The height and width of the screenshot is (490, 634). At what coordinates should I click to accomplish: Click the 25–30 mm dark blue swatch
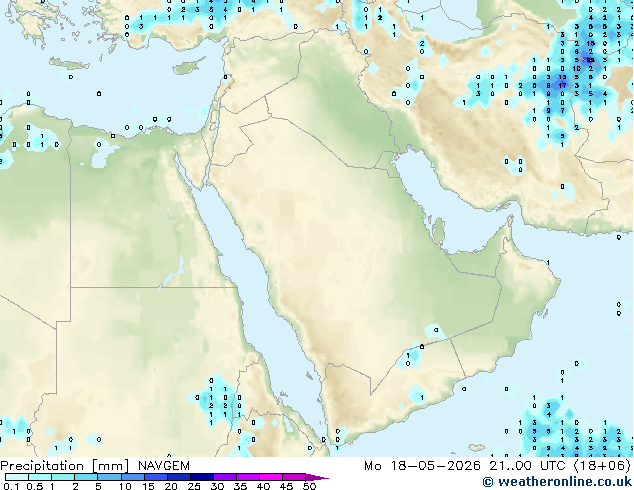click(201, 477)
